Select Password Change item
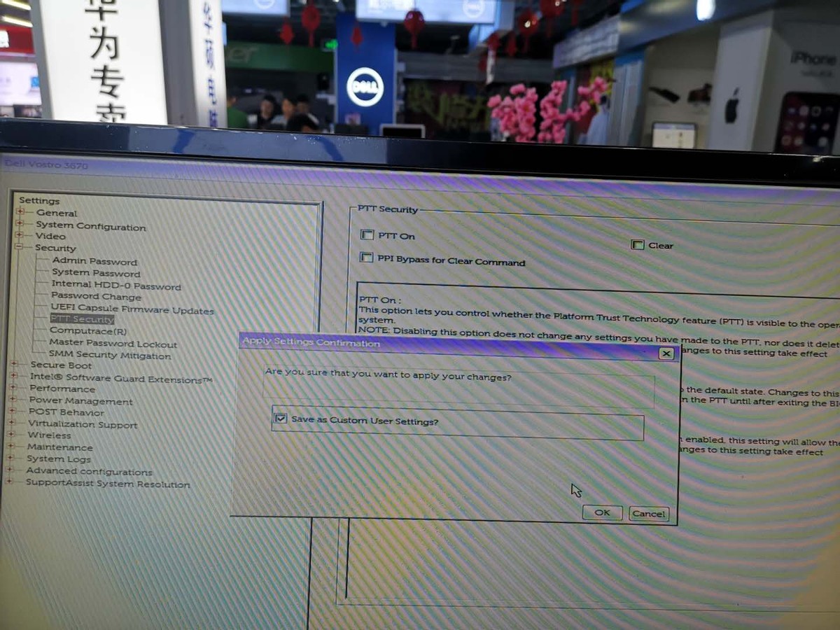840x630 pixels. coord(96,297)
